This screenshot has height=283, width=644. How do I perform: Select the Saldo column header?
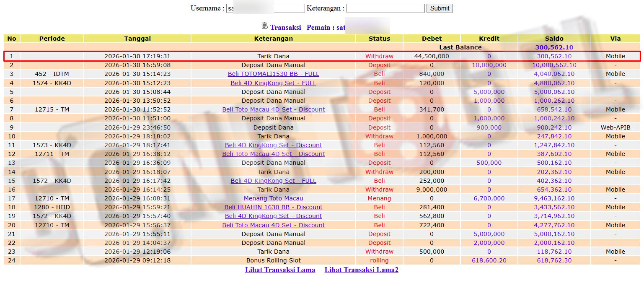[554, 39]
